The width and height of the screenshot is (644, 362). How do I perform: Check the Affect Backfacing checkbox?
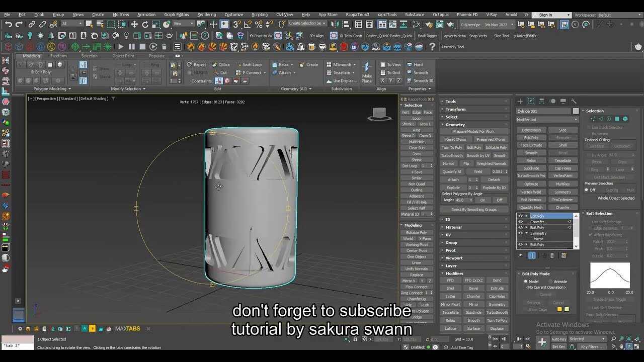pos(590,235)
